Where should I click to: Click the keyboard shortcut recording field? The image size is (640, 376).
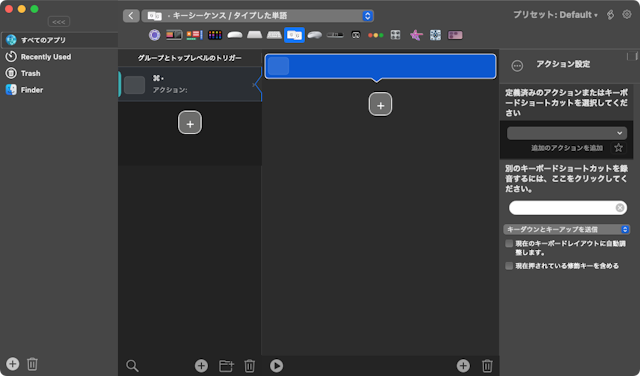567,208
